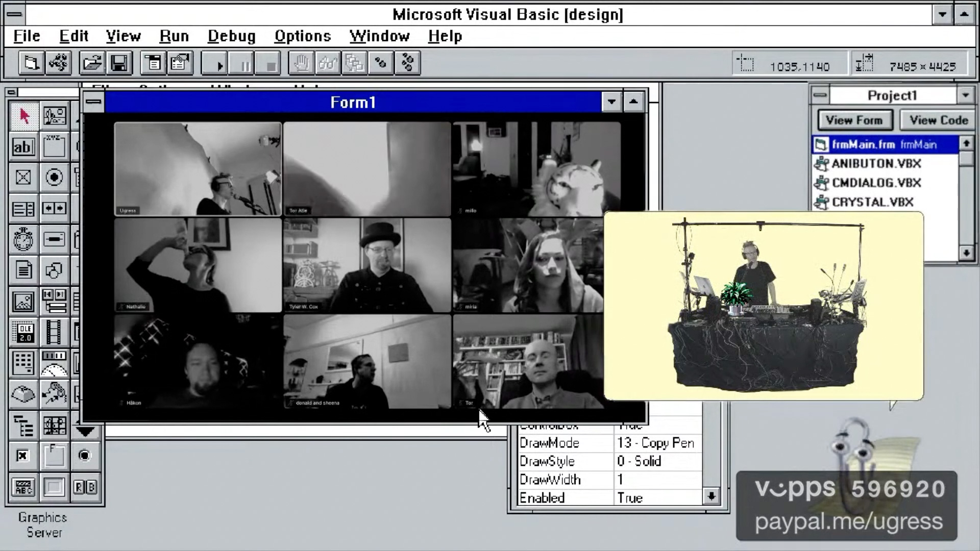
Task: Select the PictureBox tool in the toolbox
Action: pos(54,116)
